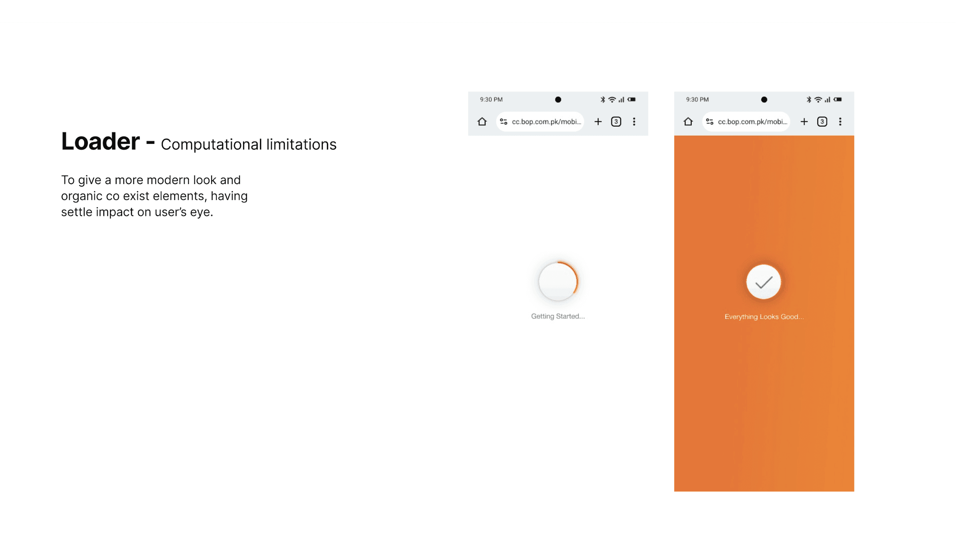This screenshot has height=560, width=956.
Task: Click right browser URL cc.bop.com.pk field
Action: (x=752, y=122)
